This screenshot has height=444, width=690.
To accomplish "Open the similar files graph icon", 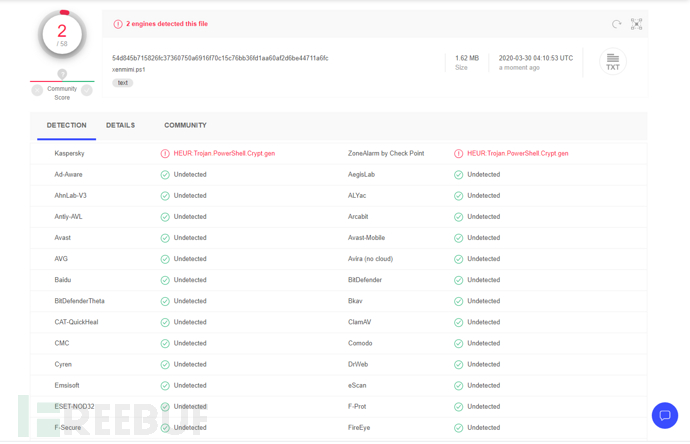I will (x=636, y=24).
